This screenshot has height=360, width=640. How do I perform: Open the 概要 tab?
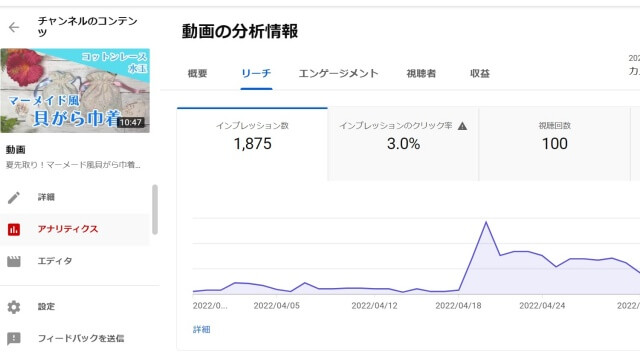point(198,73)
